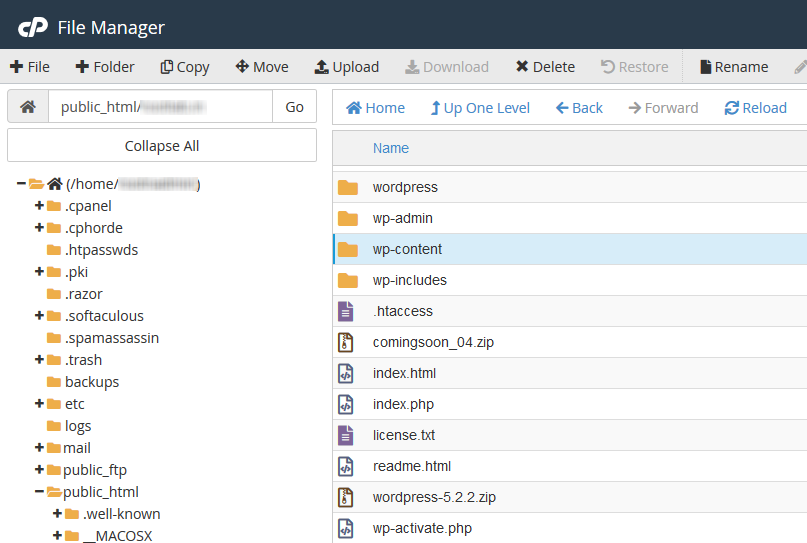The image size is (807, 543).
Task: Expand the public_ftp folder
Action: tap(39, 469)
